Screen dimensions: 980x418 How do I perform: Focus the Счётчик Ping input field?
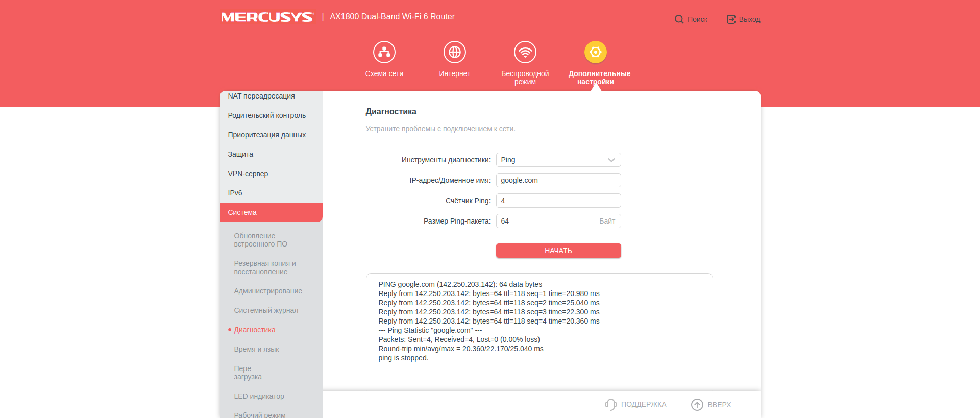click(558, 201)
